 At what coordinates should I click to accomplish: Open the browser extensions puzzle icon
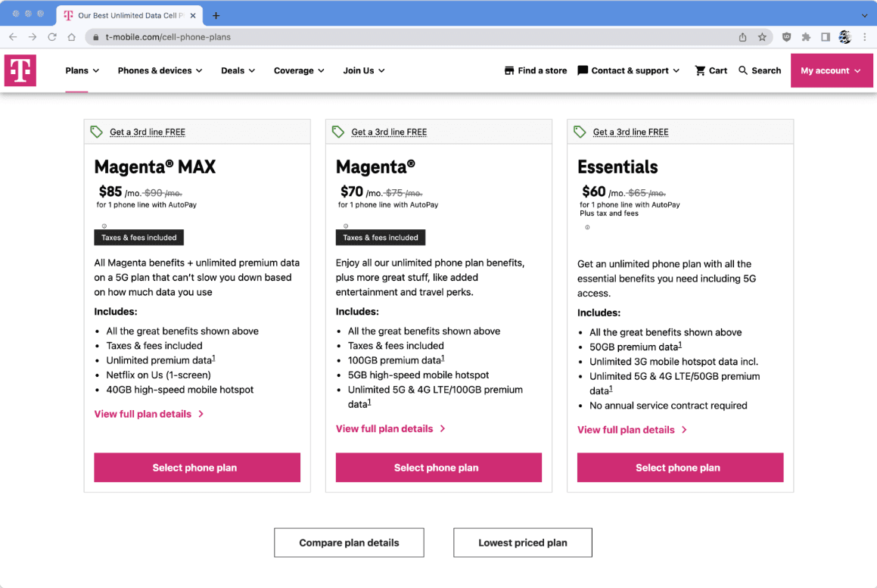(806, 37)
